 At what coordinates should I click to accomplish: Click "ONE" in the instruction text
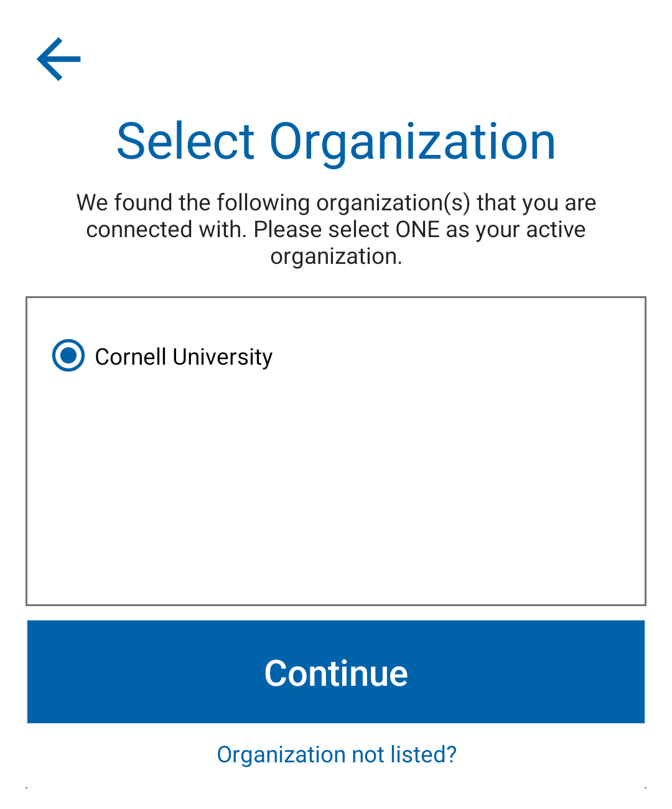417,230
